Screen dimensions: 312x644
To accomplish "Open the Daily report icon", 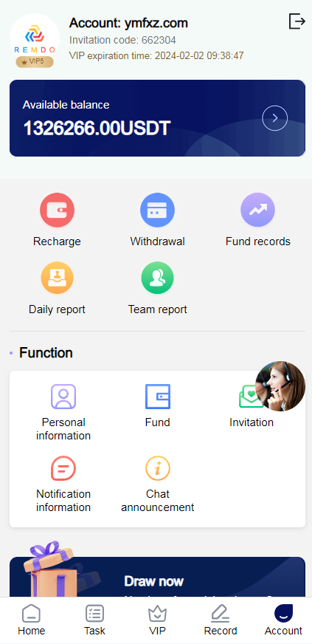I will [57, 278].
